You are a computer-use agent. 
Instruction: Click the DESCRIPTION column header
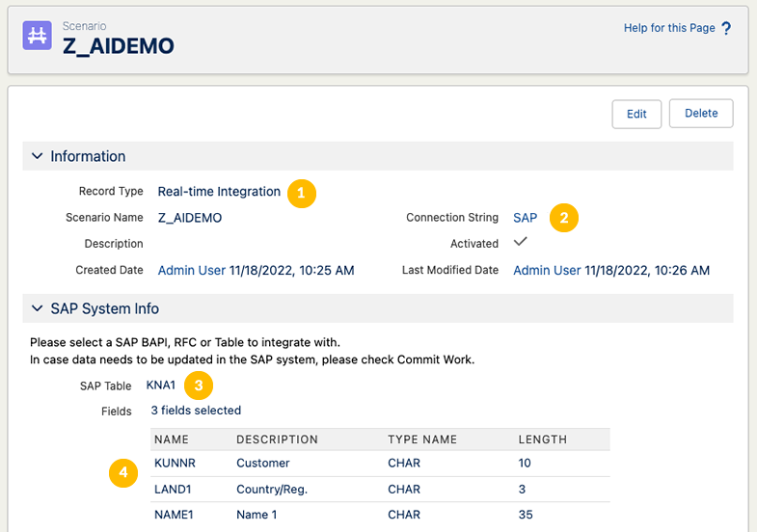[277, 439]
